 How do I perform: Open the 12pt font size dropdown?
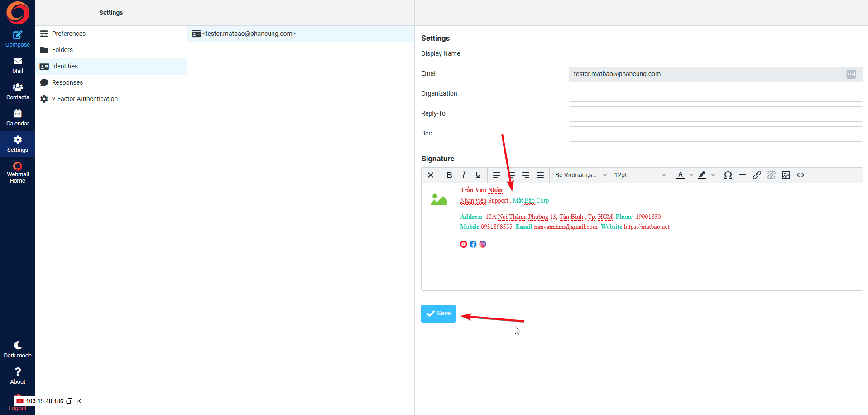tap(639, 175)
